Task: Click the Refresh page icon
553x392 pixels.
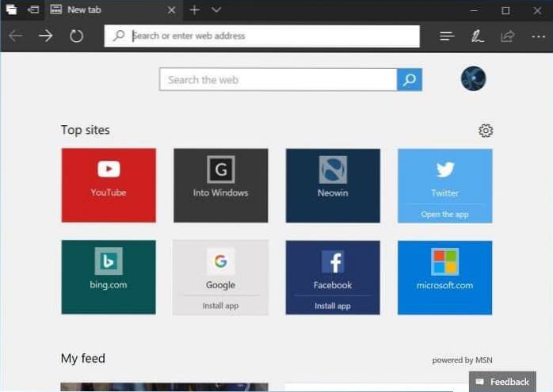Action: (77, 36)
